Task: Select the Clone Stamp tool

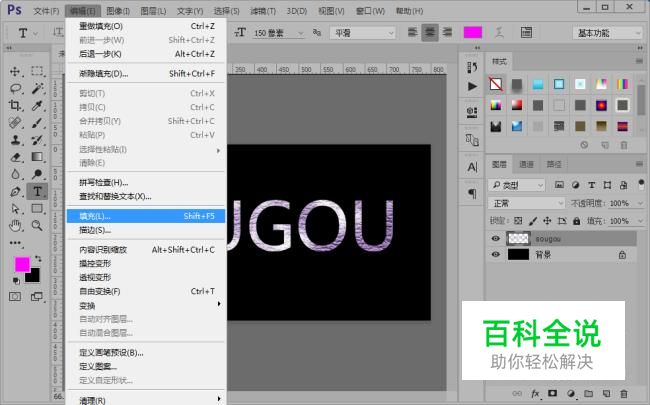Action: tap(15, 140)
